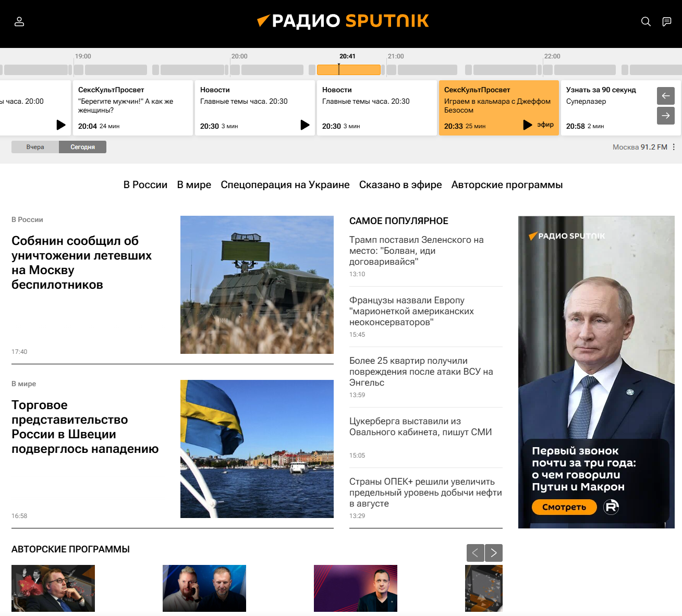Open author program thumbnail with two bearded men

tap(204, 588)
